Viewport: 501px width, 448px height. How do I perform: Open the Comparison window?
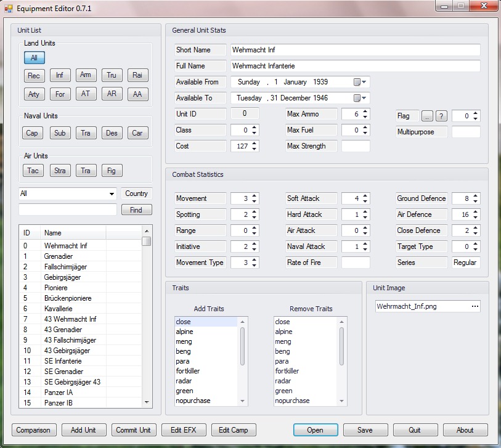point(34,430)
